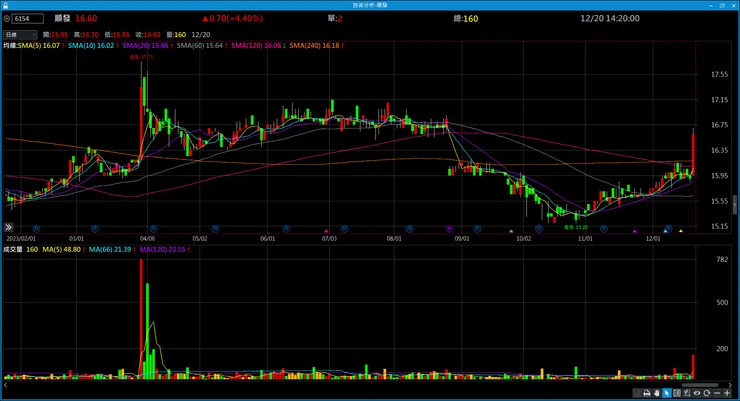
Task: Click the chart layout icon beside the pointer
Action: point(677,393)
